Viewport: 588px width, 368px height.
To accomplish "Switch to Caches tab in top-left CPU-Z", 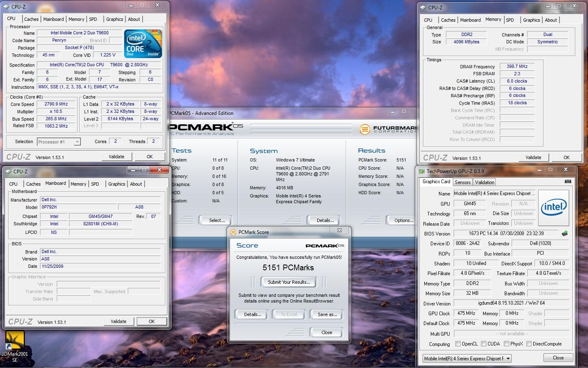I will pyautogui.click(x=31, y=19).
